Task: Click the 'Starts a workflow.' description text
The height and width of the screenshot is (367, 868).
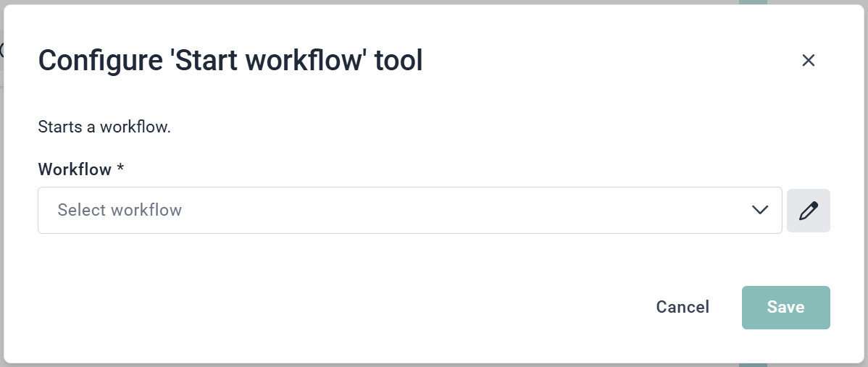Action: [104, 127]
